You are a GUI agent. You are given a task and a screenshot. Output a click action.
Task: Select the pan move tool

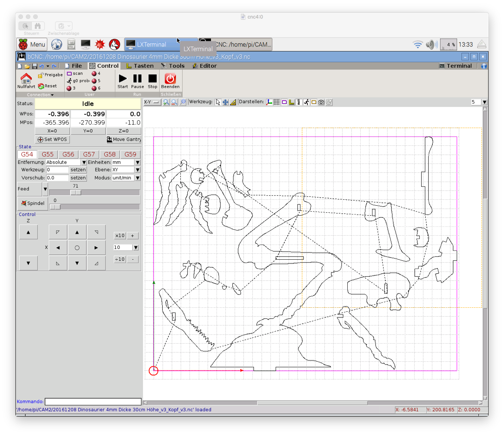[226, 102]
